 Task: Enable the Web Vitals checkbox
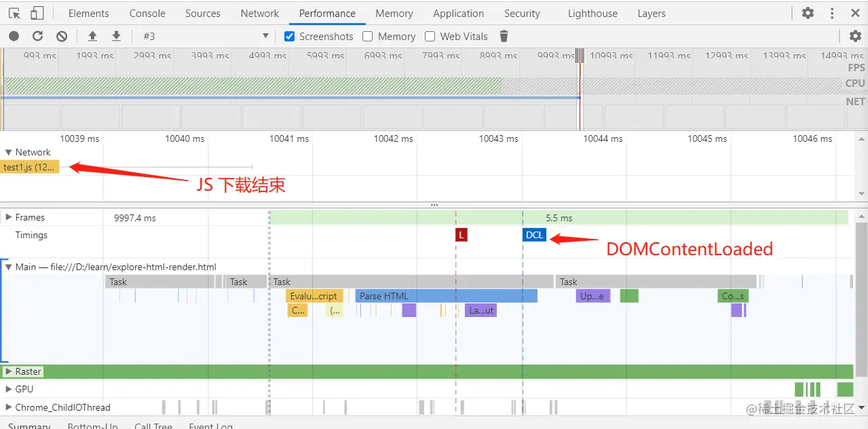pyautogui.click(x=430, y=36)
